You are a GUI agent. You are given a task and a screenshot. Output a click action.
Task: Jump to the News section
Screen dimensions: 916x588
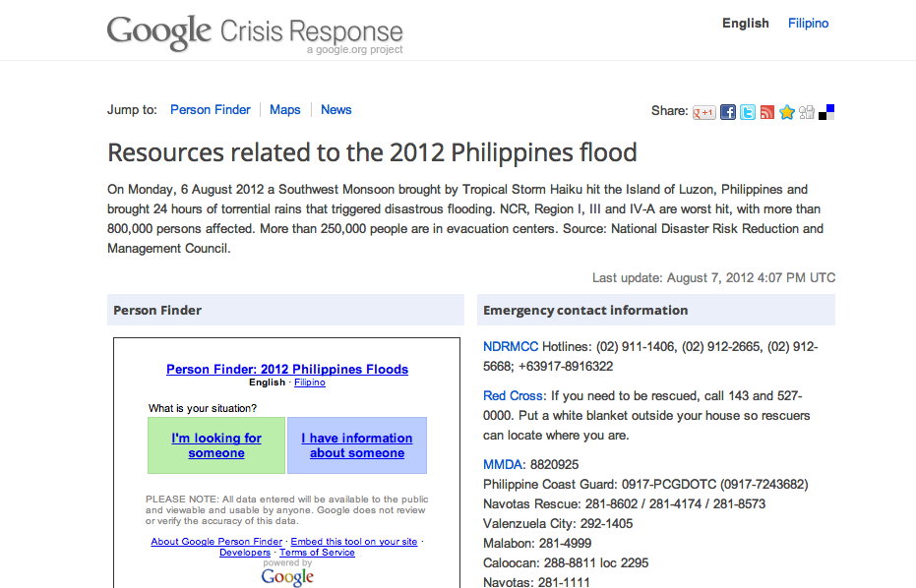pyautogui.click(x=336, y=109)
